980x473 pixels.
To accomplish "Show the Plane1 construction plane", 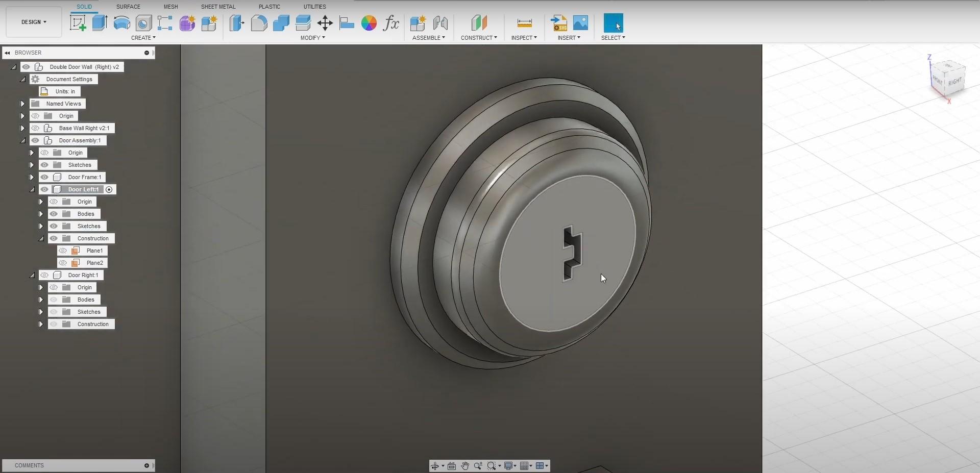I will pyautogui.click(x=63, y=251).
